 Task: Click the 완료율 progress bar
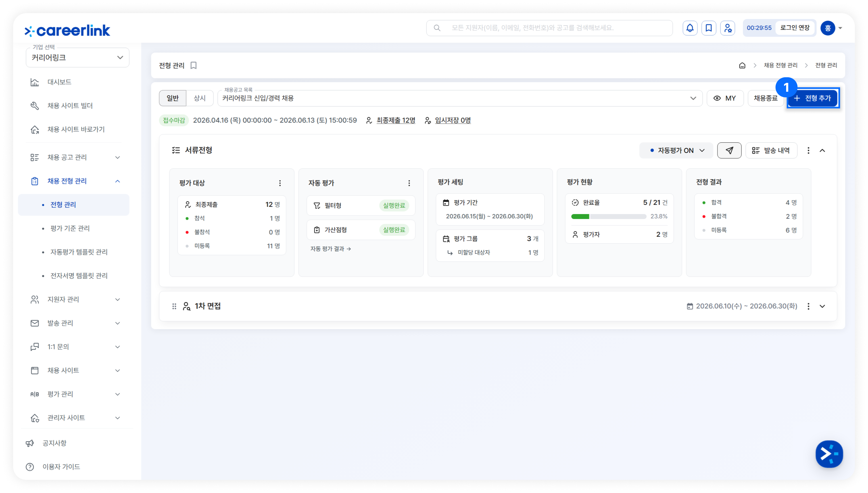(609, 216)
